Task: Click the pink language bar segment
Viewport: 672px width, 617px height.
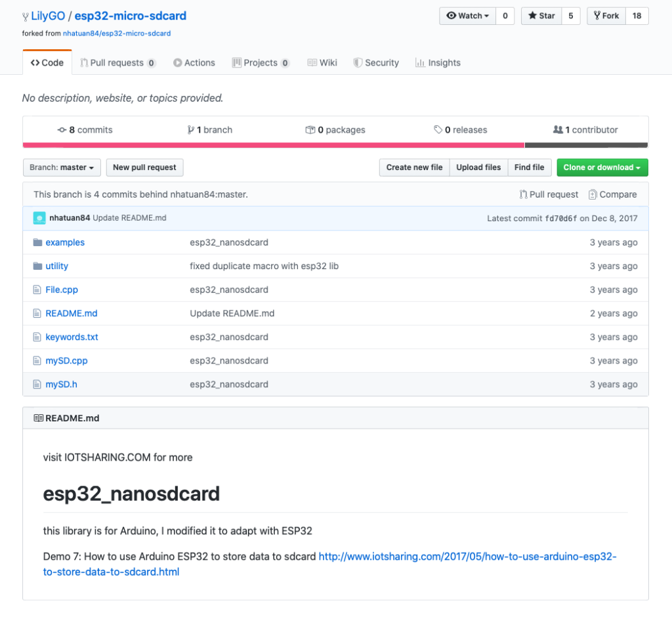Action: coord(274,145)
